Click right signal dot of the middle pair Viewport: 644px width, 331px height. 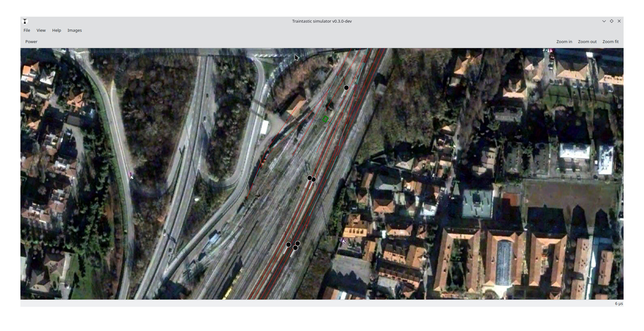tap(314, 179)
